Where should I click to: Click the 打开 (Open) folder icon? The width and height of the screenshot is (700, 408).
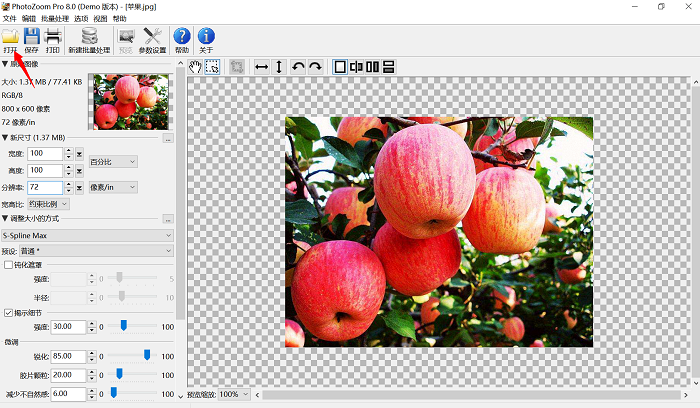[x=10, y=37]
